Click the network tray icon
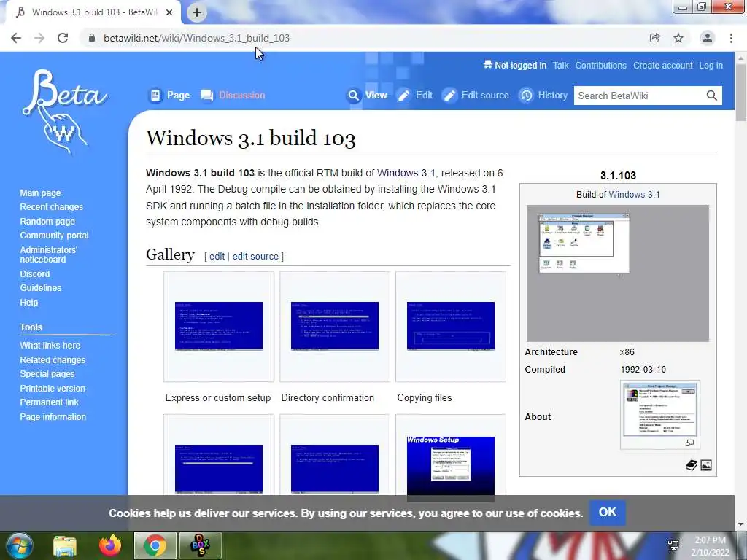747x560 pixels. coord(673,545)
